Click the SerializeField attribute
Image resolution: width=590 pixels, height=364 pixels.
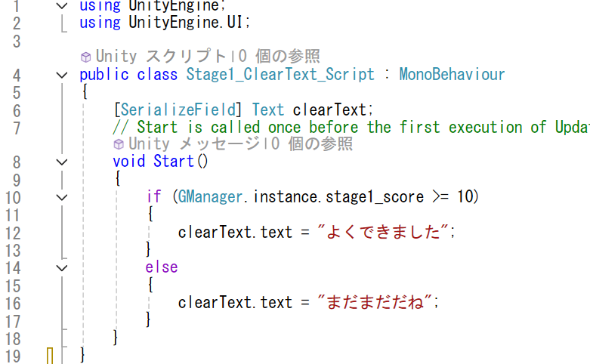pos(178,110)
